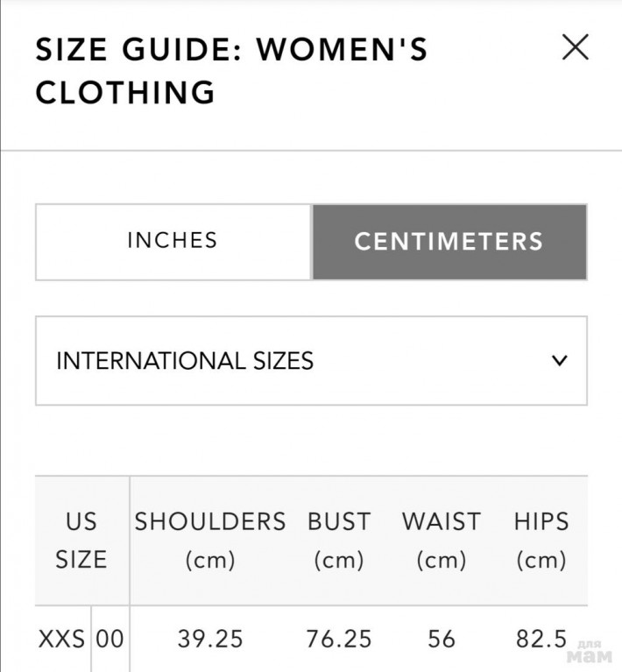Click the 39.25 shoulders value
622x672 pixels.
(x=210, y=639)
